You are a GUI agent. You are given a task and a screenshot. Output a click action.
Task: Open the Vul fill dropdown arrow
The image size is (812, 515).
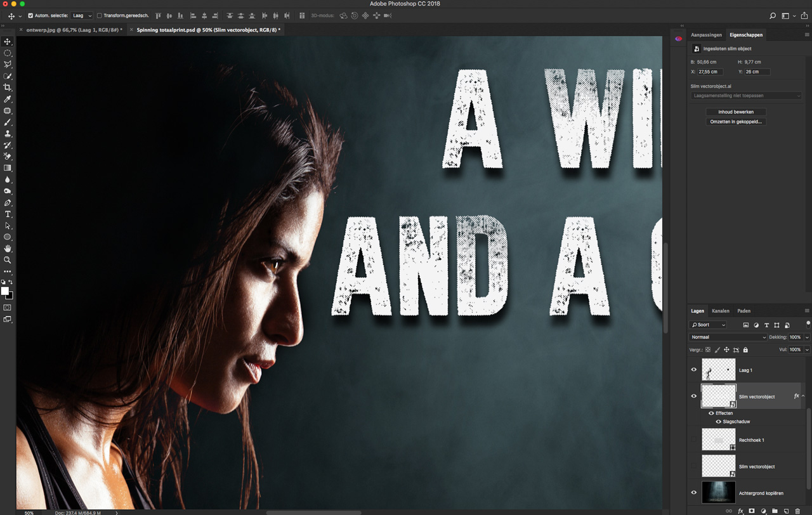pos(807,349)
